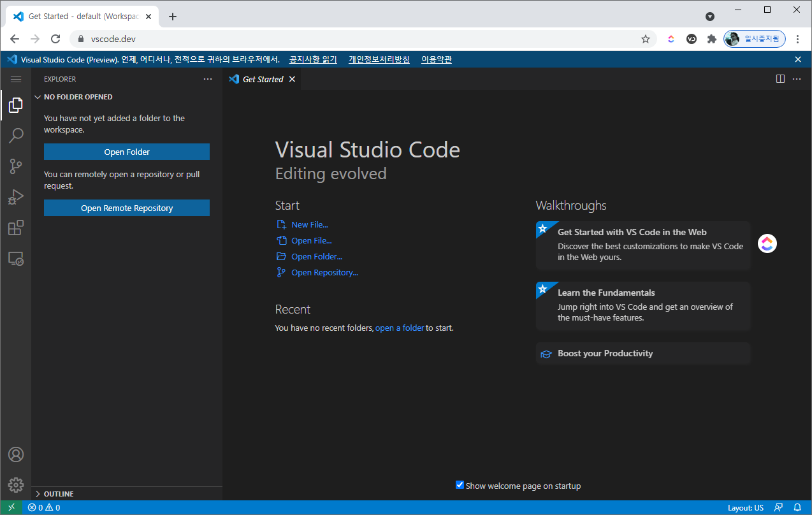
Task: Click the ClickUp extension icon in browser toolbar
Action: pyautogui.click(x=671, y=39)
